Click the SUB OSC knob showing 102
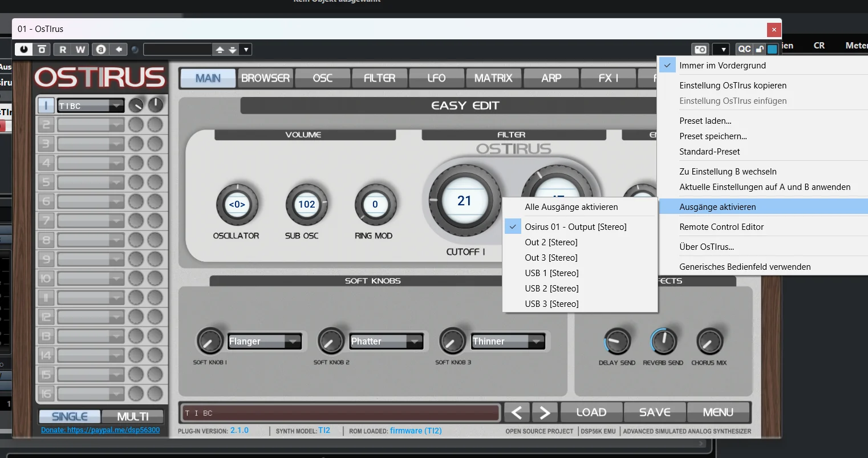This screenshot has width=868, height=458. pyautogui.click(x=306, y=204)
